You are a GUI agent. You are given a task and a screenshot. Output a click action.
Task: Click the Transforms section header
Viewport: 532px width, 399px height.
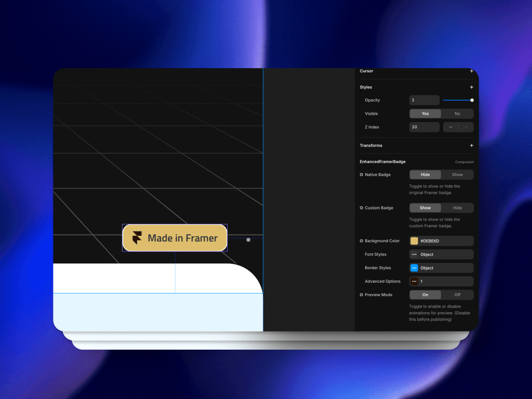[371, 145]
